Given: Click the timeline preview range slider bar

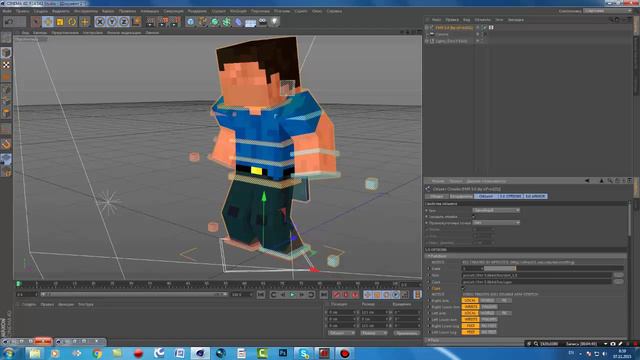Looking at the screenshot, I should tap(133, 294).
